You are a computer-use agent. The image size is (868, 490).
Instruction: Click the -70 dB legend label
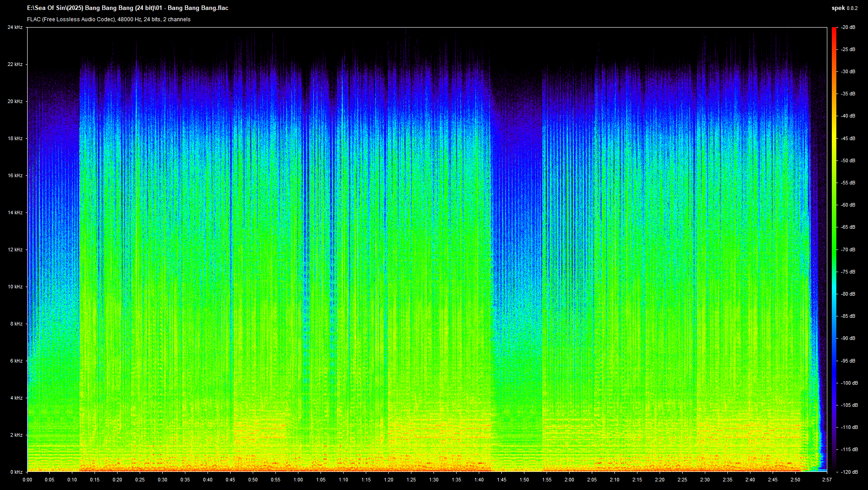(848, 250)
